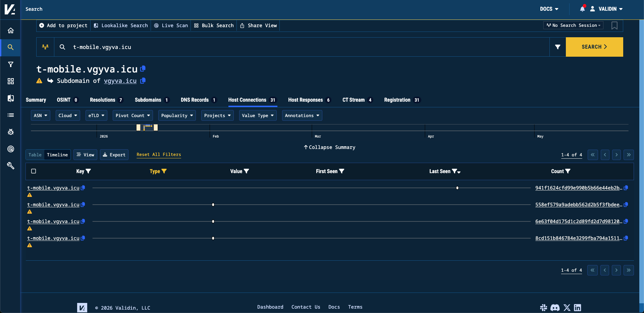Open the wrench tools icon in sidebar
The width and height of the screenshot is (644, 313).
11,166
